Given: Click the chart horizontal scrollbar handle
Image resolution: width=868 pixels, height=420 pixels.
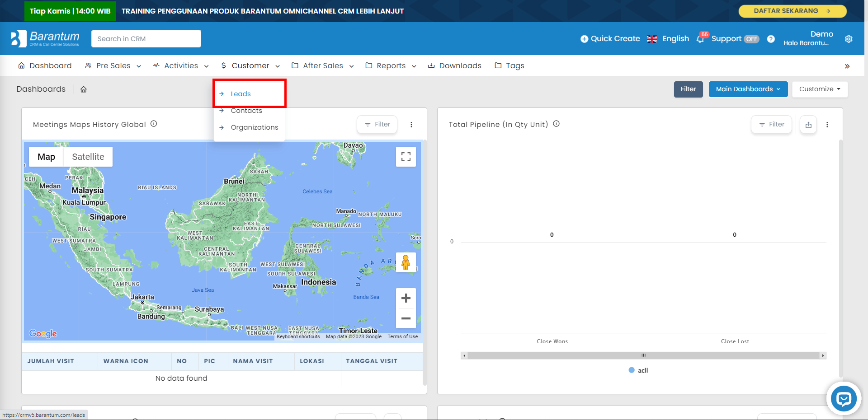Looking at the screenshot, I should coord(643,355).
